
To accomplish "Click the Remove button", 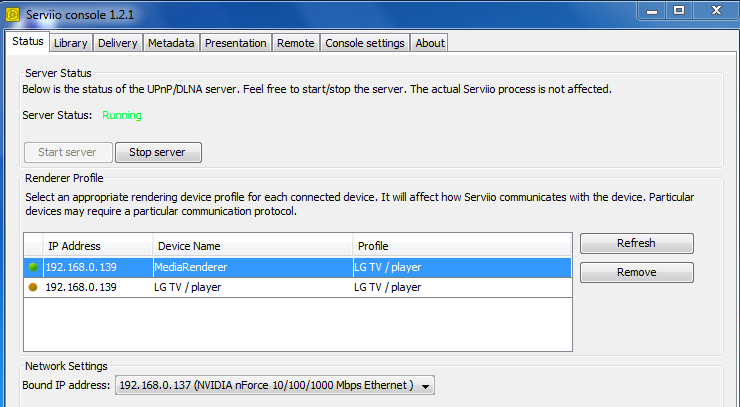I will (x=636, y=272).
